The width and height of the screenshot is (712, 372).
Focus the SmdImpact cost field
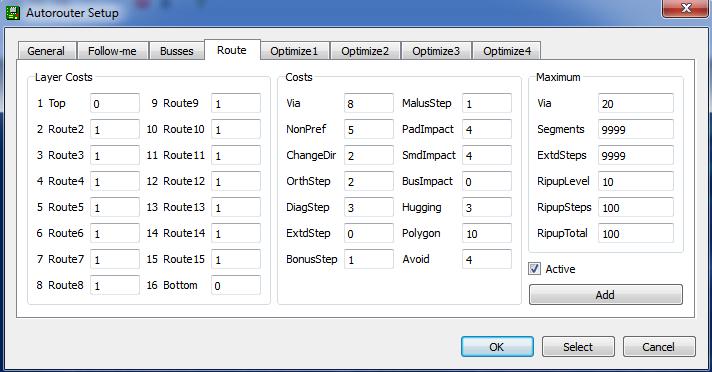click(487, 155)
